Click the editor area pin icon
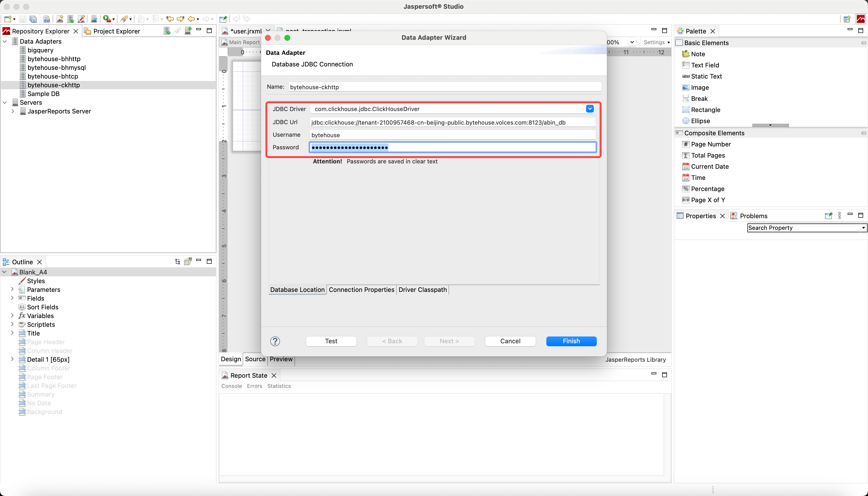 [223, 19]
